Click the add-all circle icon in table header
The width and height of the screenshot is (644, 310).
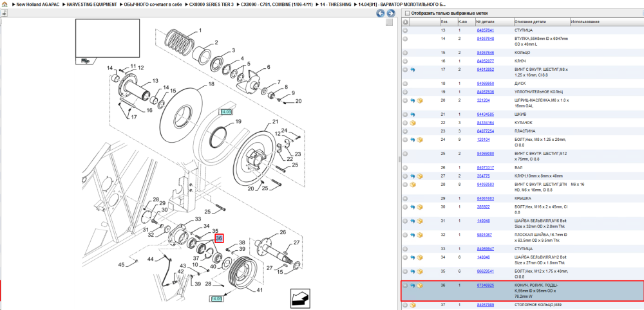405,22
